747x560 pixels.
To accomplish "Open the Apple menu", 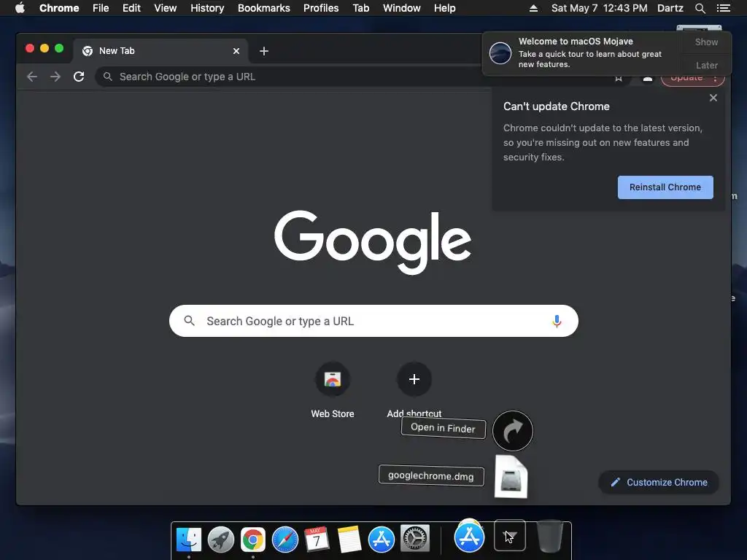I will pos(20,8).
